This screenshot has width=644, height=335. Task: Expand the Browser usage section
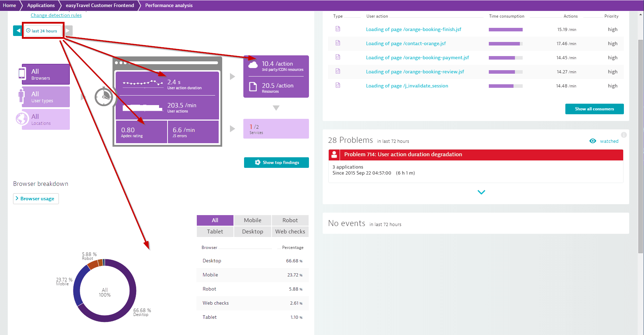36,199
